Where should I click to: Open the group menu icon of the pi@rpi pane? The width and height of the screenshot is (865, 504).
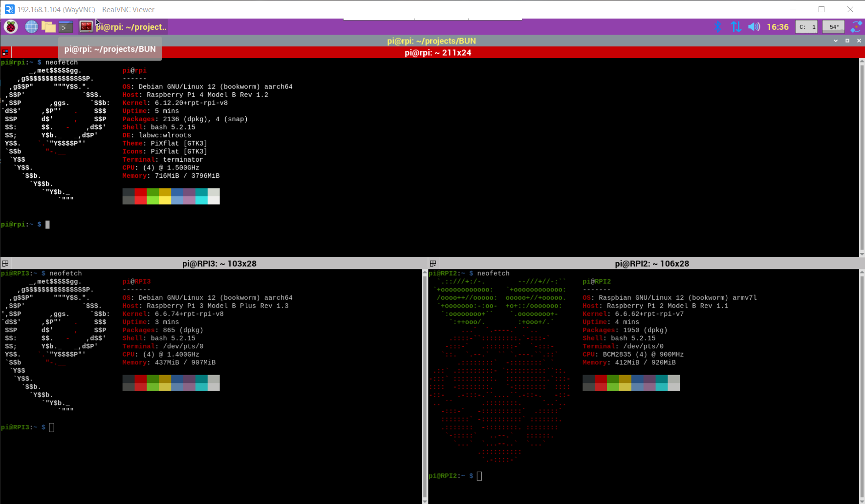point(5,52)
